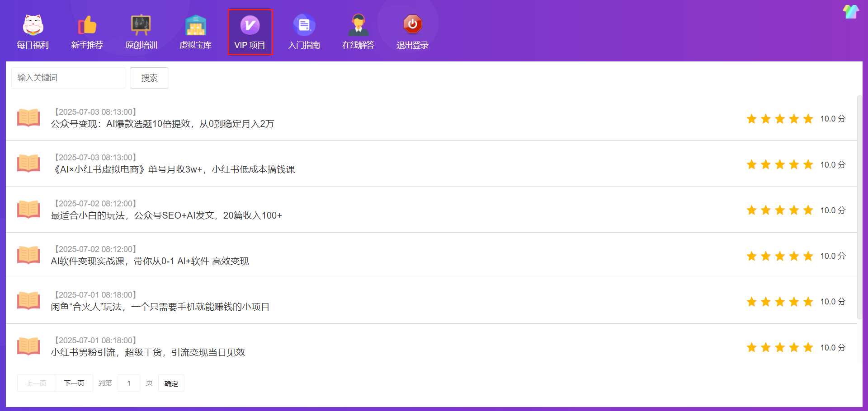Click the date 【2025-07-03 08:13:00】 above 公众号变现

(x=95, y=112)
